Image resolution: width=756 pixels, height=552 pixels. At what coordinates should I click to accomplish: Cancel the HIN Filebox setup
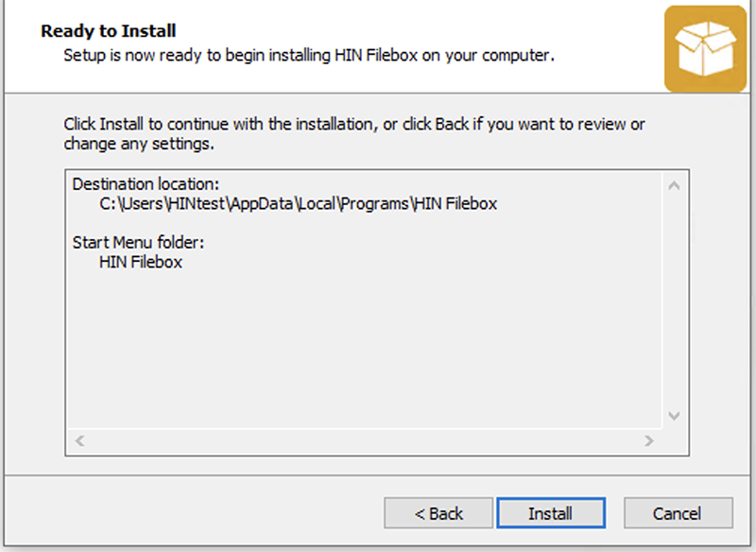678,513
